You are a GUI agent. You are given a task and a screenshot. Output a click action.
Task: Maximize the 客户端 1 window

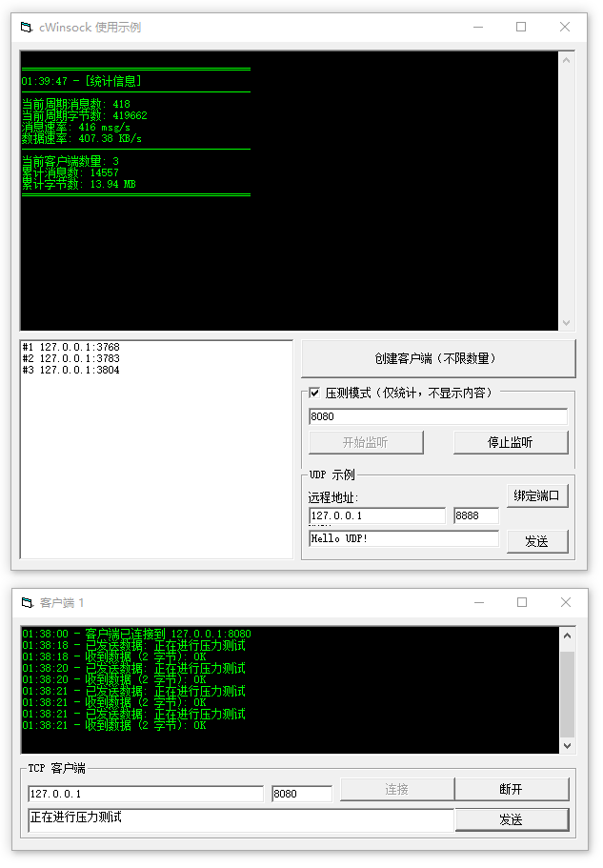pos(521,603)
